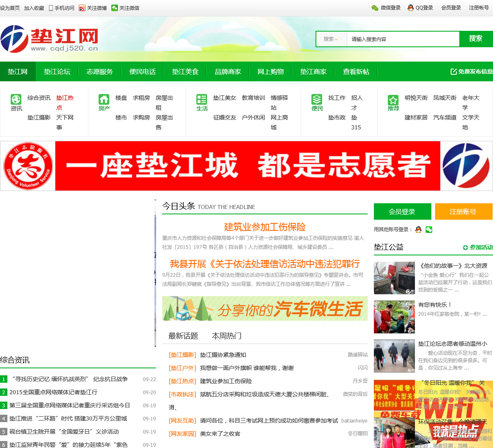
Task: Click QQ penguin icon under 用其他账号登录
Action: pos(418,230)
